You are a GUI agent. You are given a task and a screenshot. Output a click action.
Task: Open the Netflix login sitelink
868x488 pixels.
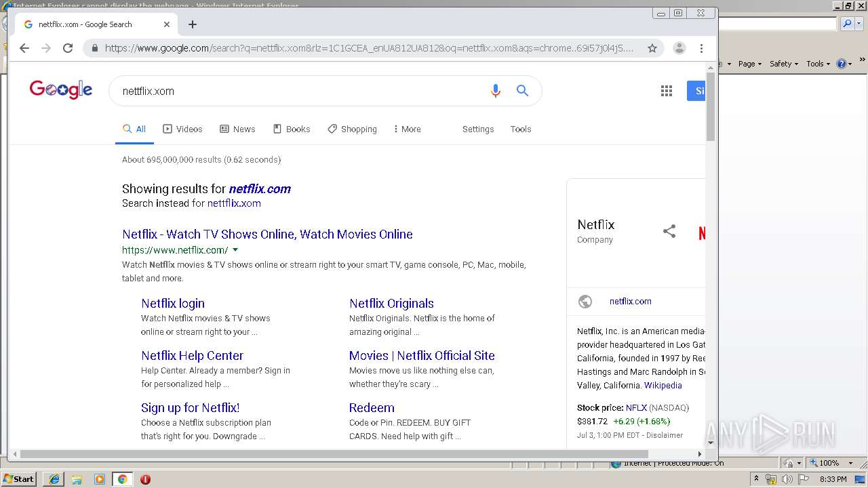tap(173, 303)
